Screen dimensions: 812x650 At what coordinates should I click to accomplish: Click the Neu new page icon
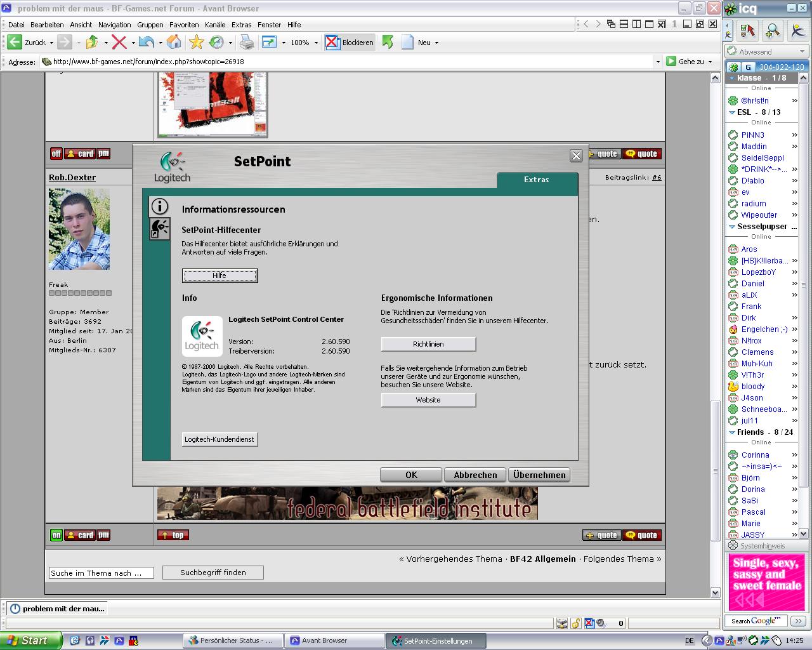pos(407,43)
